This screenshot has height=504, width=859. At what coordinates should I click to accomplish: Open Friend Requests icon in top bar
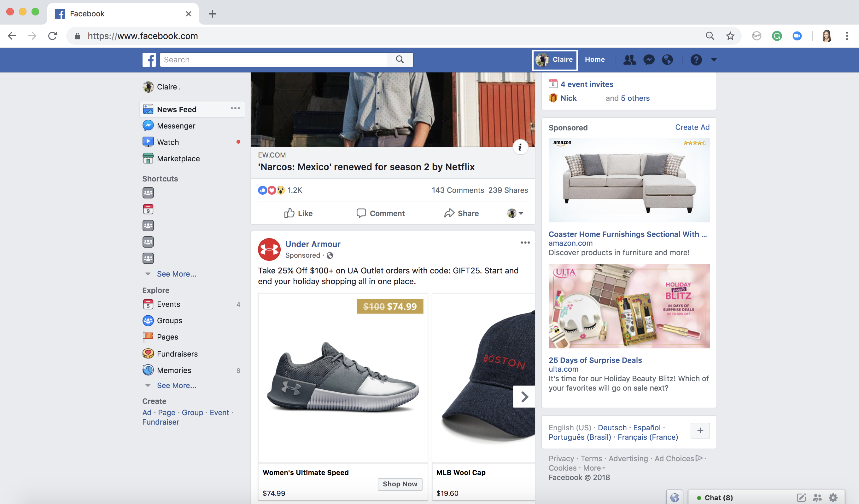[x=629, y=60]
